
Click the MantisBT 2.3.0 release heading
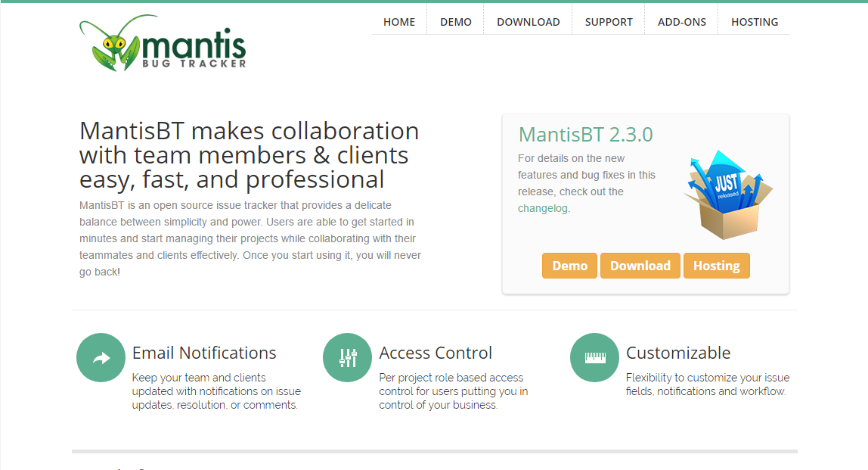click(x=585, y=135)
